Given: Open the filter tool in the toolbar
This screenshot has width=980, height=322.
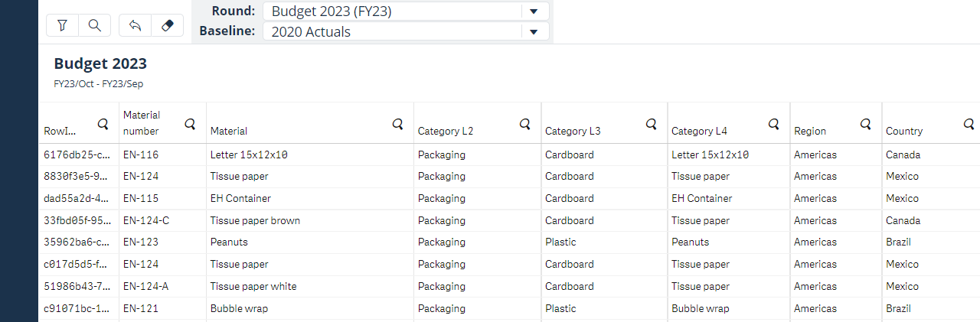Looking at the screenshot, I should tap(63, 25).
